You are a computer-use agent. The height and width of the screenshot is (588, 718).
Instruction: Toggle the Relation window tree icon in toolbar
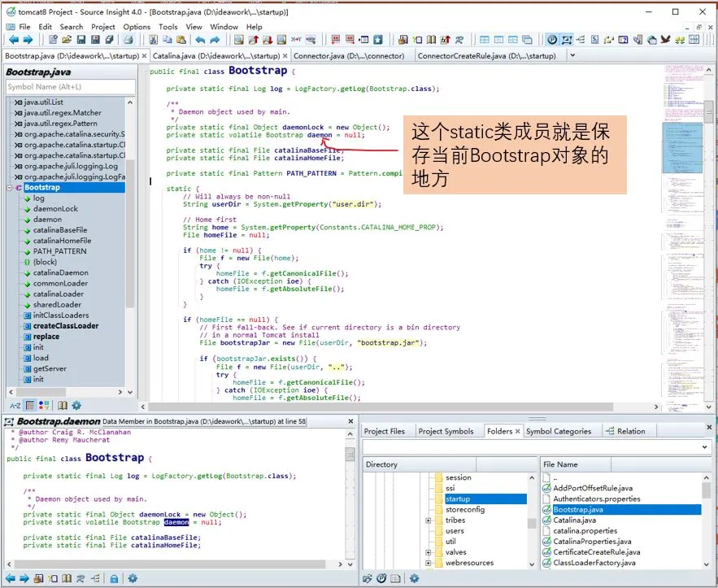[581, 40]
